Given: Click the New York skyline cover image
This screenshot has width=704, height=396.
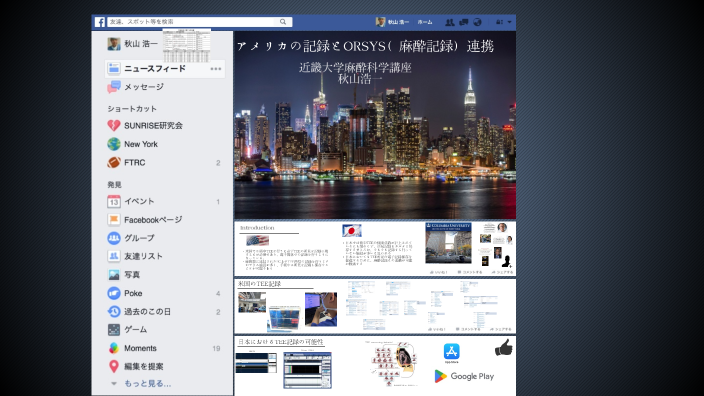Looking at the screenshot, I should pyautogui.click(x=375, y=125).
